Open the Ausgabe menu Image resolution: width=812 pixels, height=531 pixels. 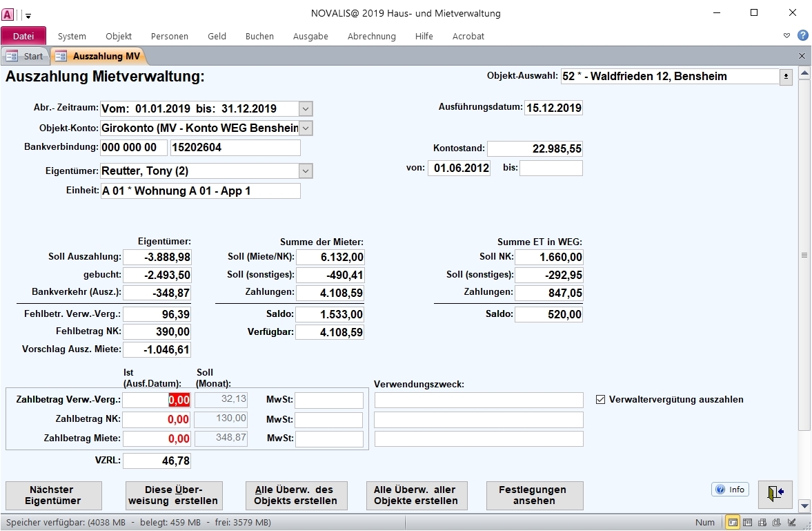click(x=310, y=36)
